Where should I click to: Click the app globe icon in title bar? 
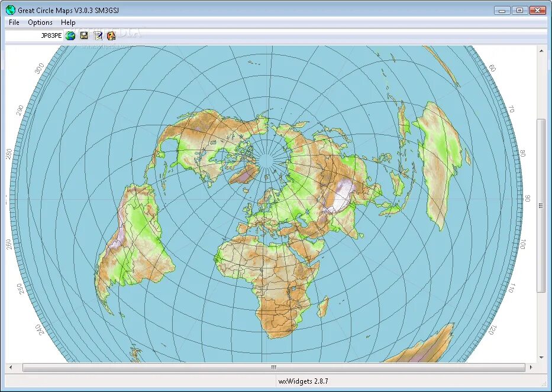click(x=11, y=10)
